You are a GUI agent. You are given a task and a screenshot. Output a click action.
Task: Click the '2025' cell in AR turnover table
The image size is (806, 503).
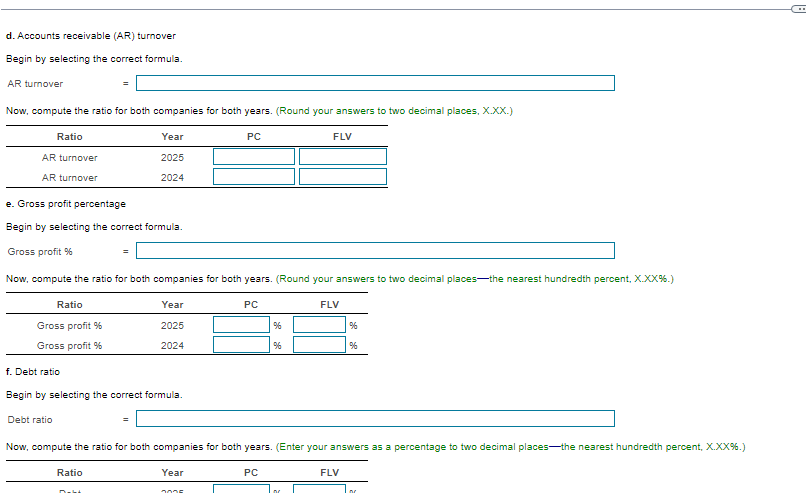tap(172, 158)
